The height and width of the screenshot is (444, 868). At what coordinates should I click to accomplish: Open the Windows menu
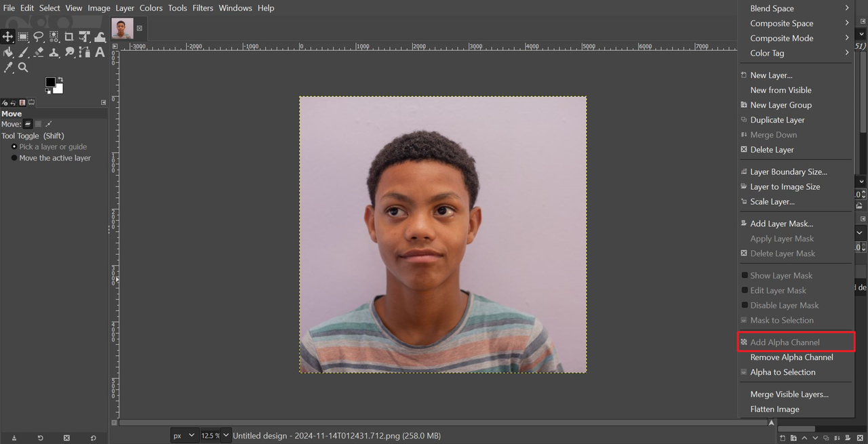tap(235, 8)
